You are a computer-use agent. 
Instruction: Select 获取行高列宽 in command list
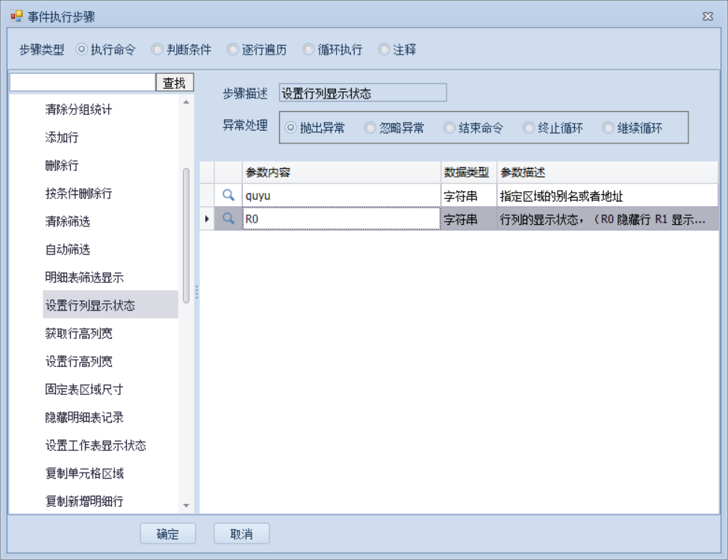click(x=79, y=333)
